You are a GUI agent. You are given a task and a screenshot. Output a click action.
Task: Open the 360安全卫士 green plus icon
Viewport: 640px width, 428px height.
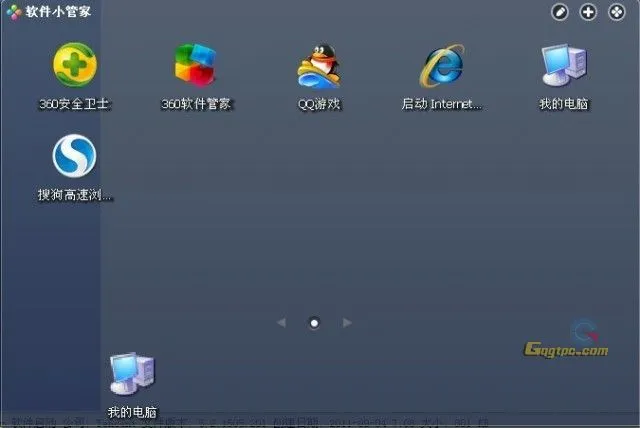pos(74,66)
